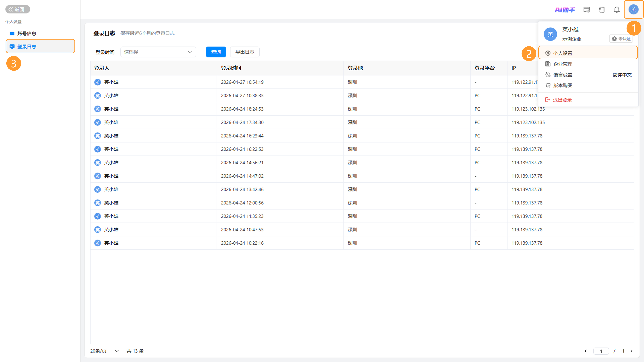
Task: Click the 简体中文 language value
Action: pos(622,75)
